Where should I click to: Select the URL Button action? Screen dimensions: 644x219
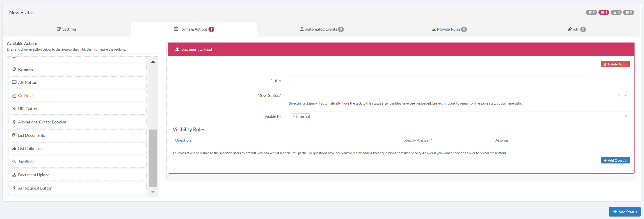tap(78, 109)
